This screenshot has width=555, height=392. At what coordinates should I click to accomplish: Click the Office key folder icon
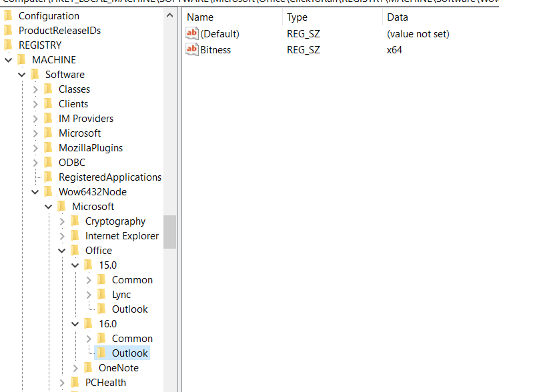[x=75, y=251]
